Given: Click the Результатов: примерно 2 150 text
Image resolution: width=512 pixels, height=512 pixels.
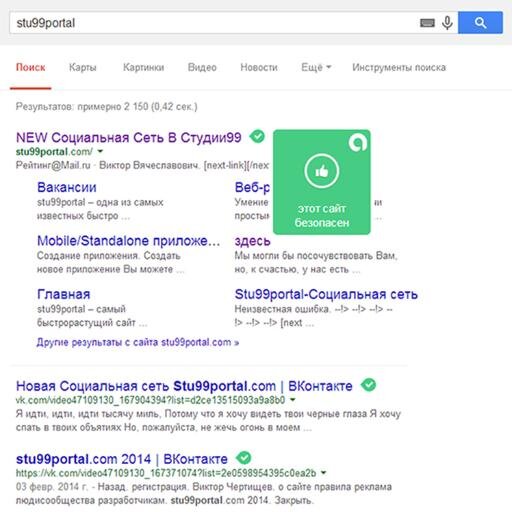Looking at the screenshot, I should (x=106, y=107).
